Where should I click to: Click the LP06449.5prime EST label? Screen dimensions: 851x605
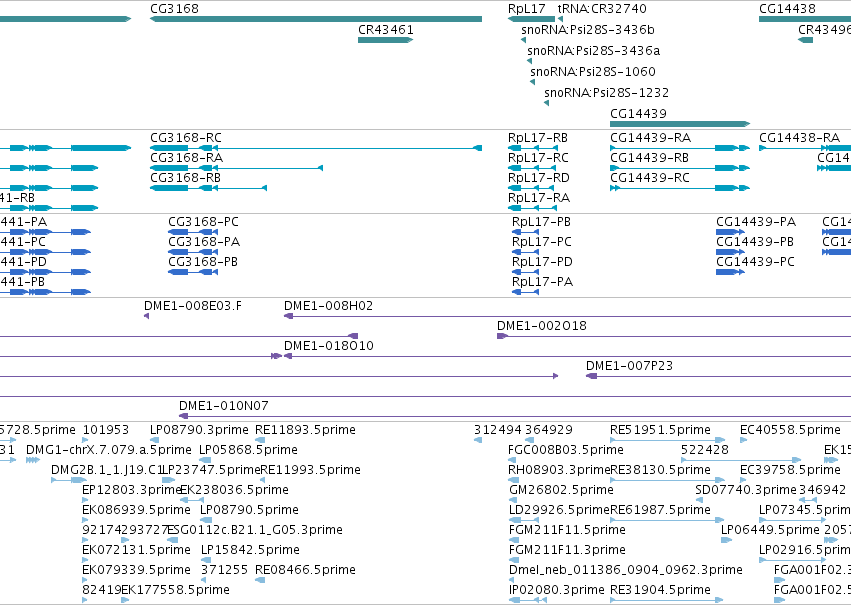point(771,530)
